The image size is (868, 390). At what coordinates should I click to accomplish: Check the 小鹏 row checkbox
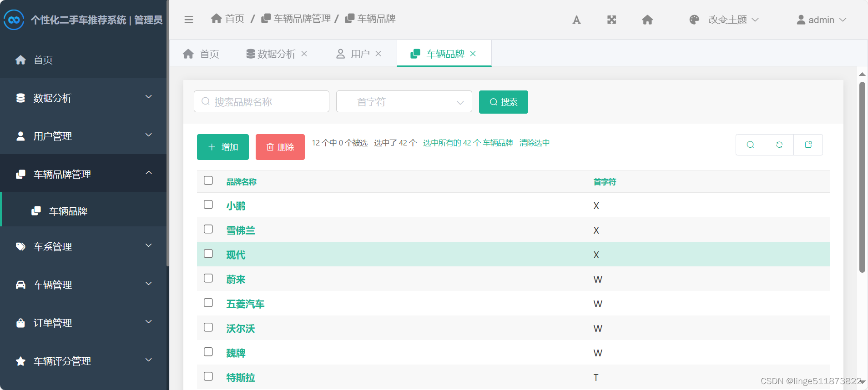[x=208, y=205]
